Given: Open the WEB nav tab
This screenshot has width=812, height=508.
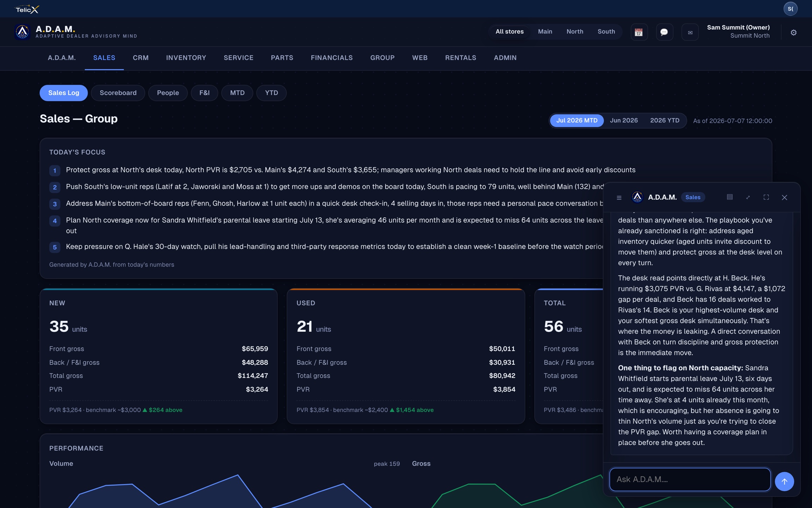Looking at the screenshot, I should pos(420,58).
